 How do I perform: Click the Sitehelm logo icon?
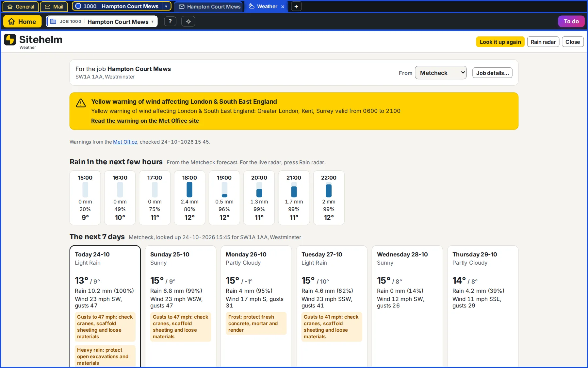coord(10,40)
